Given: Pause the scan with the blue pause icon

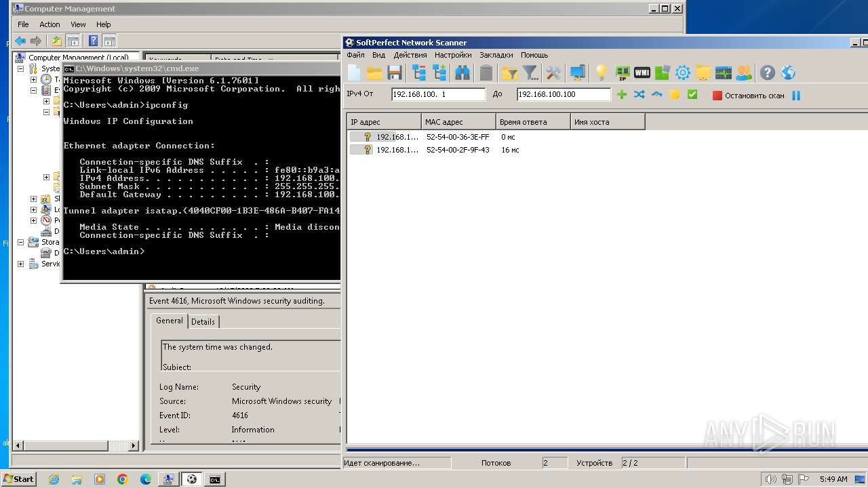Looking at the screenshot, I should pyautogui.click(x=796, y=96).
